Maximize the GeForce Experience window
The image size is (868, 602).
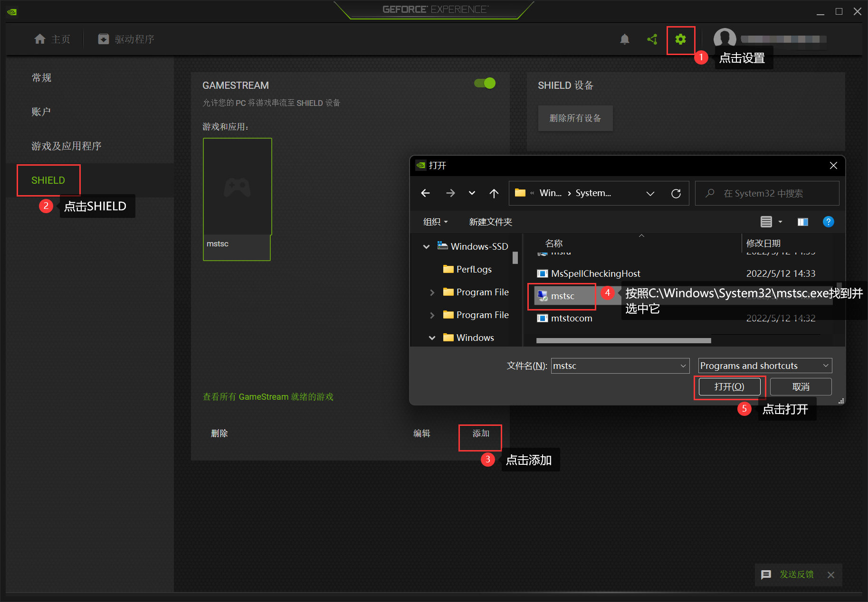[839, 11]
